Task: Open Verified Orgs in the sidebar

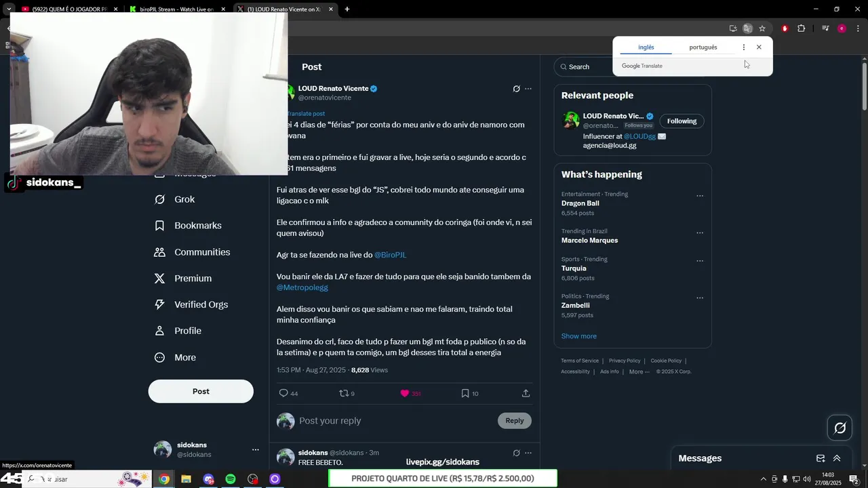Action: point(191,305)
